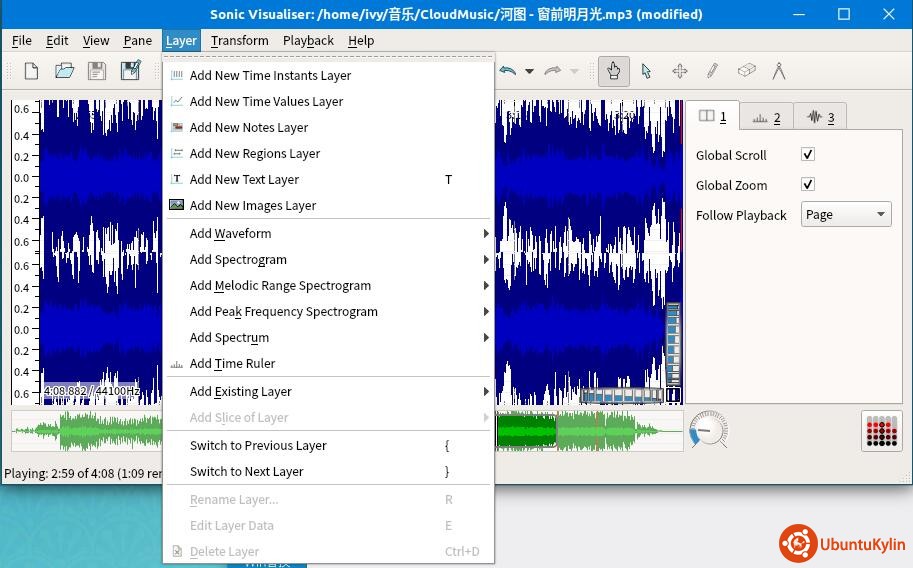Click the level meter grid button

(x=881, y=431)
